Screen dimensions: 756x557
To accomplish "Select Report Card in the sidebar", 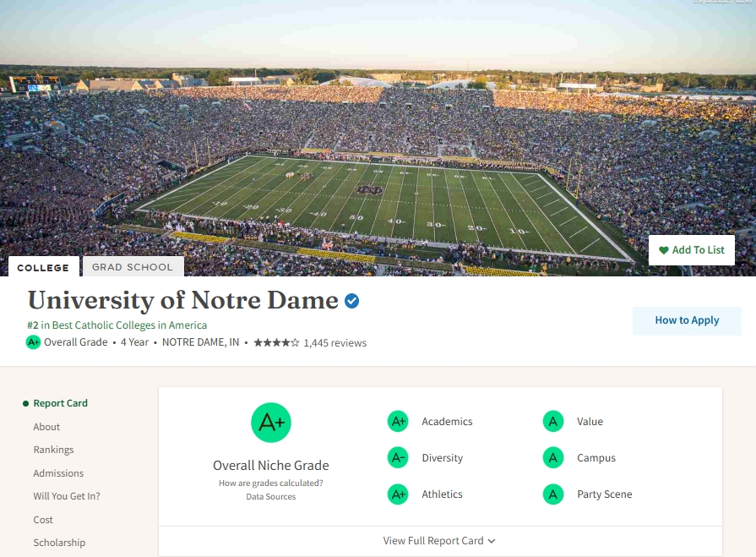I will [x=60, y=403].
